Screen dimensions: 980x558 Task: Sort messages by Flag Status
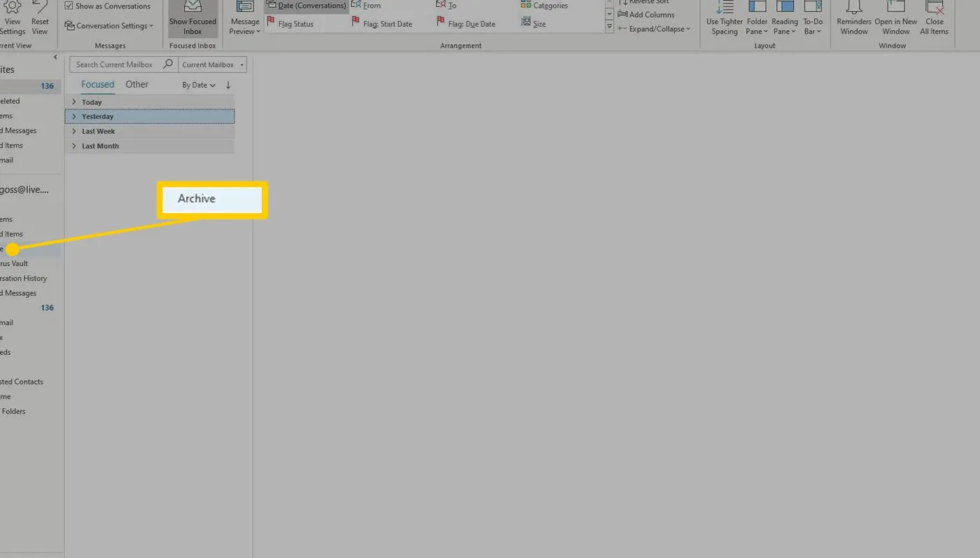(x=293, y=23)
